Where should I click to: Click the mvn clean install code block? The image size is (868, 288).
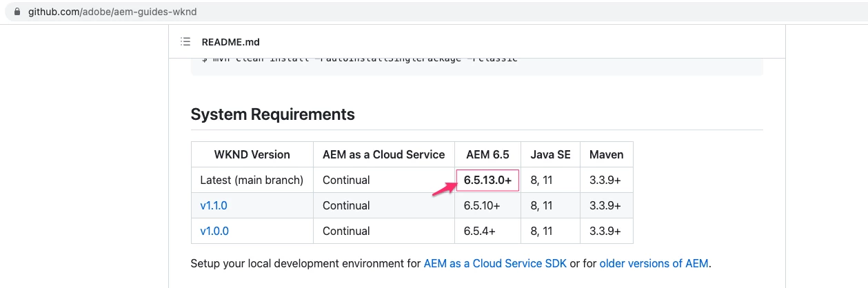tap(476, 61)
